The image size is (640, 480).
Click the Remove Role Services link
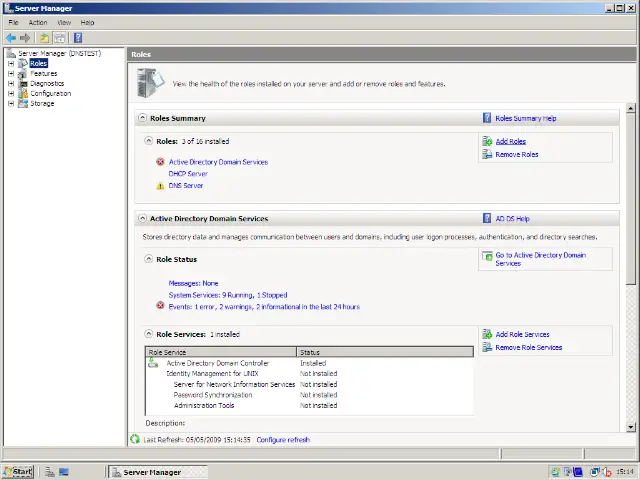528,348
